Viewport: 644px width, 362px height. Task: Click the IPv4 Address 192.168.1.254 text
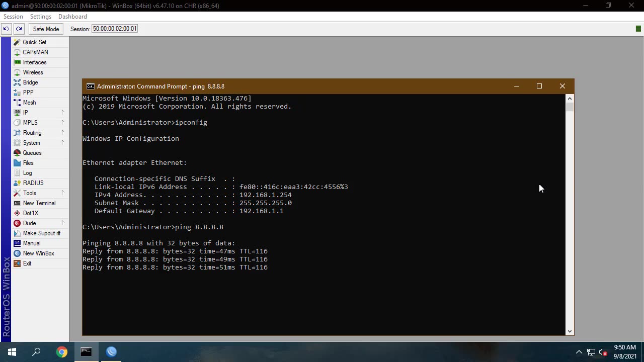[x=265, y=195]
